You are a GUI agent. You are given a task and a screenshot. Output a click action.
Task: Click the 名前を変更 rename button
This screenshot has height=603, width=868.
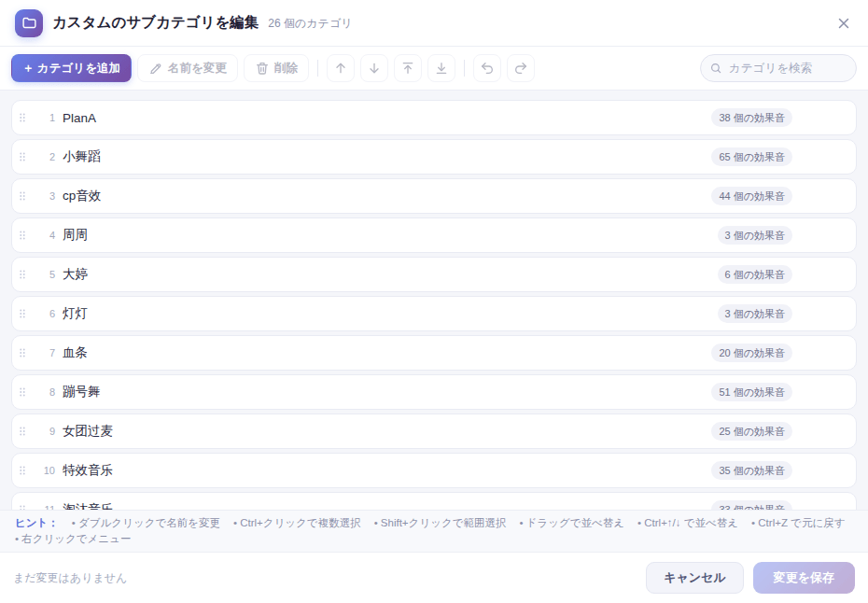pos(188,68)
